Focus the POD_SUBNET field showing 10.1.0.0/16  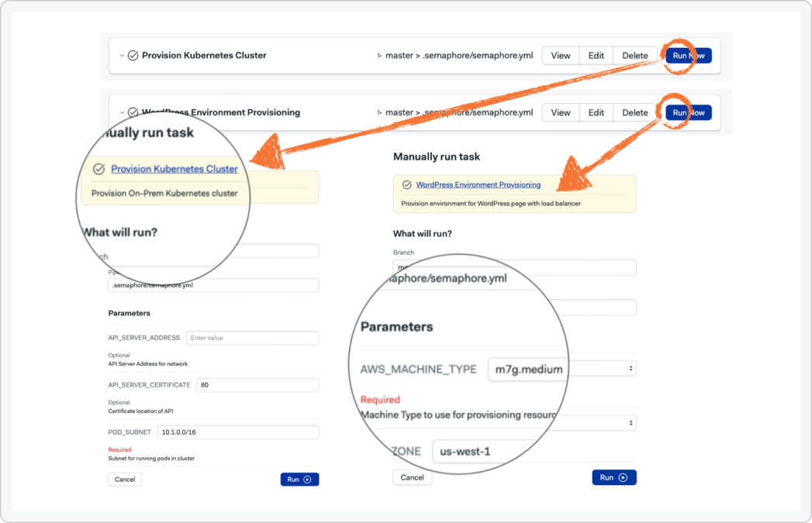coord(238,432)
